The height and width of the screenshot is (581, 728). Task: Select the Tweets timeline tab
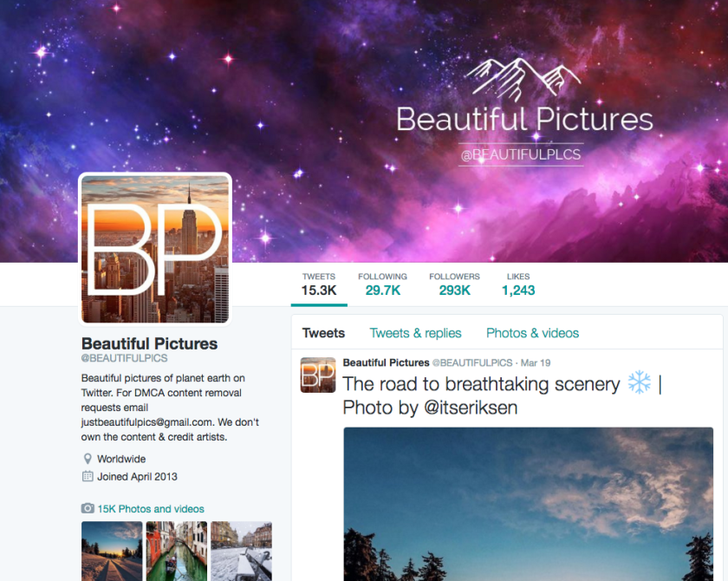323,333
